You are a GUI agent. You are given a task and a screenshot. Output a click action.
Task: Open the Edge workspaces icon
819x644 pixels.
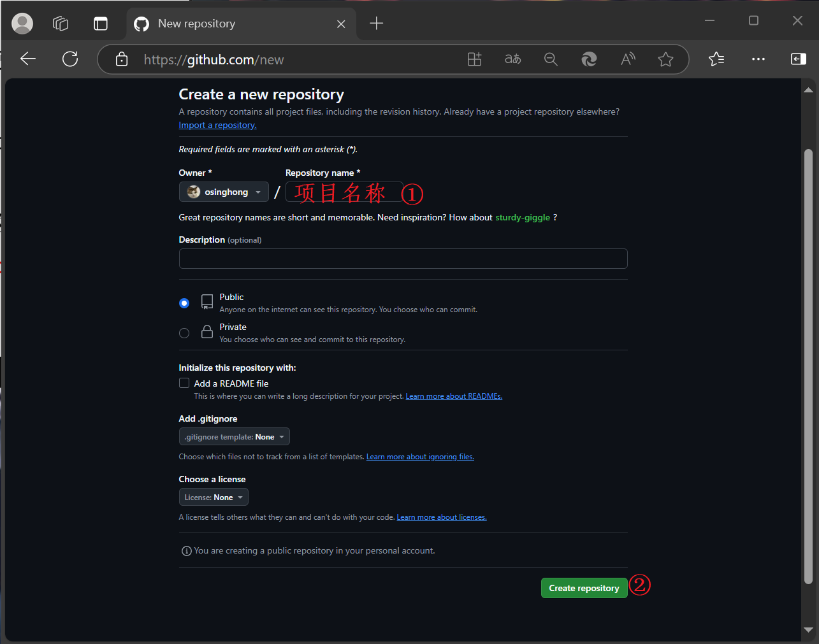point(61,24)
